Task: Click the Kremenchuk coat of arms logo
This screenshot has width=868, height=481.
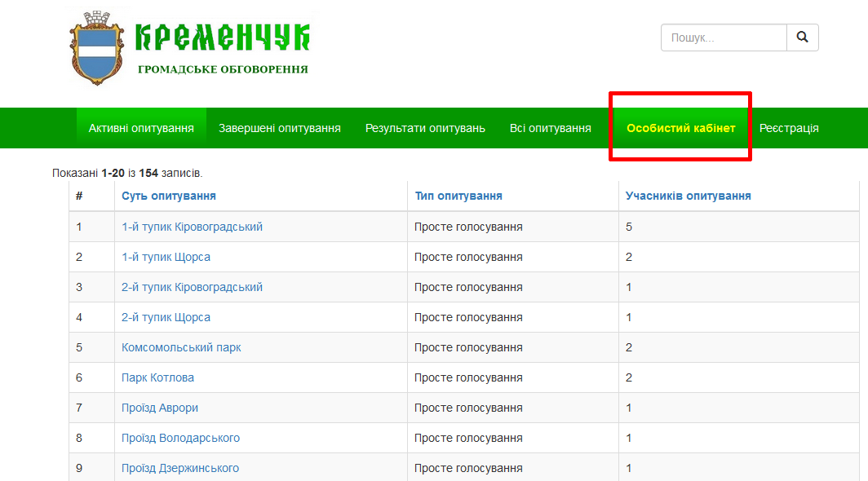Action: tap(98, 47)
